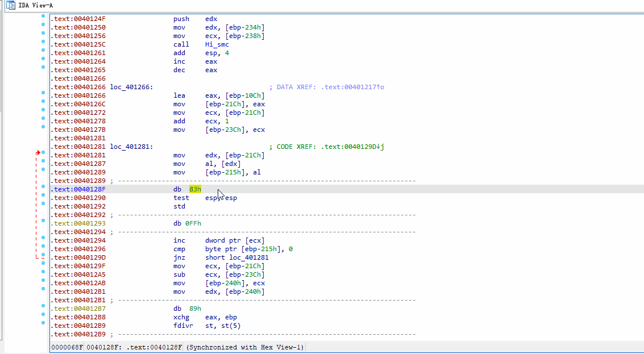The height and width of the screenshot is (354, 644).
Task: Toggle breakpoint dot on test esp, esp line
Action: point(43,195)
